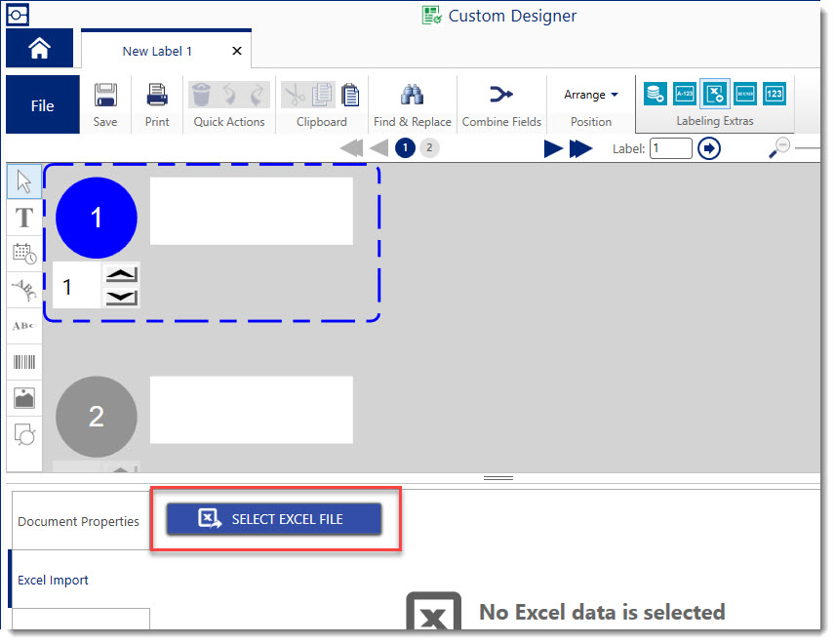
Task: Increase label 1 quantity with up arrow
Action: 121,274
